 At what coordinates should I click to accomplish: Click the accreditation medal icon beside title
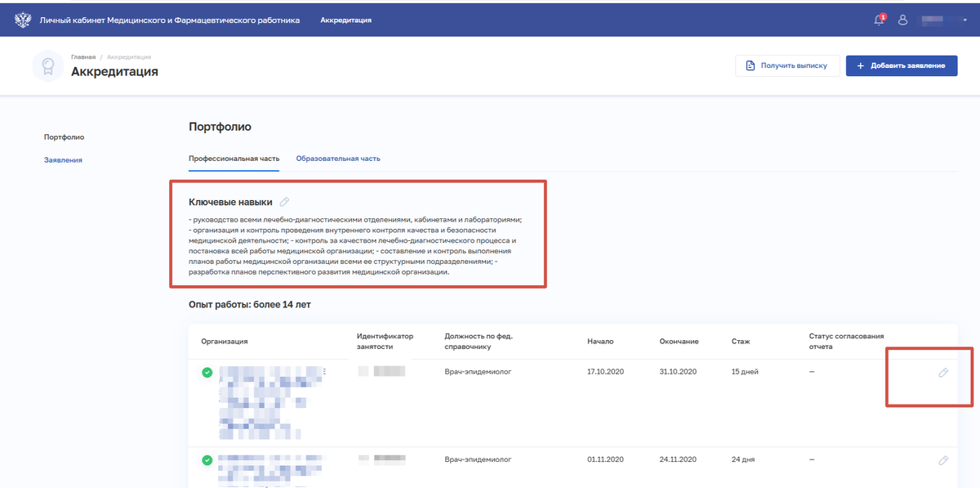[48, 65]
